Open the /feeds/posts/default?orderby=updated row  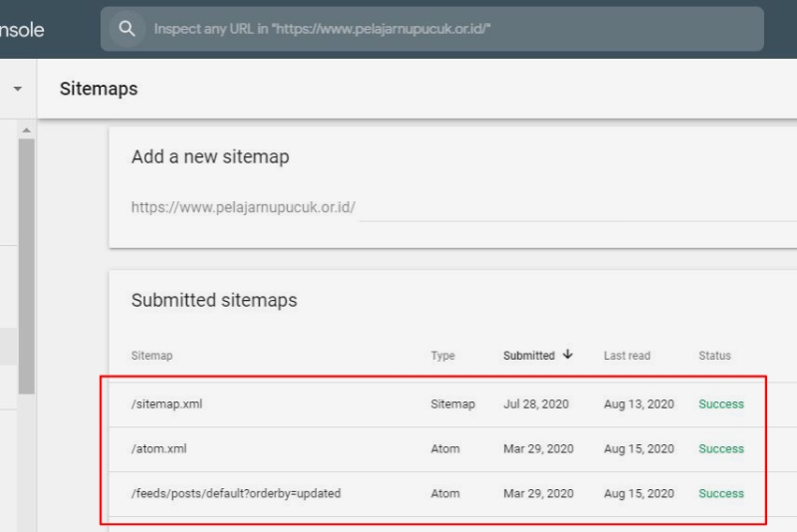click(x=452, y=494)
